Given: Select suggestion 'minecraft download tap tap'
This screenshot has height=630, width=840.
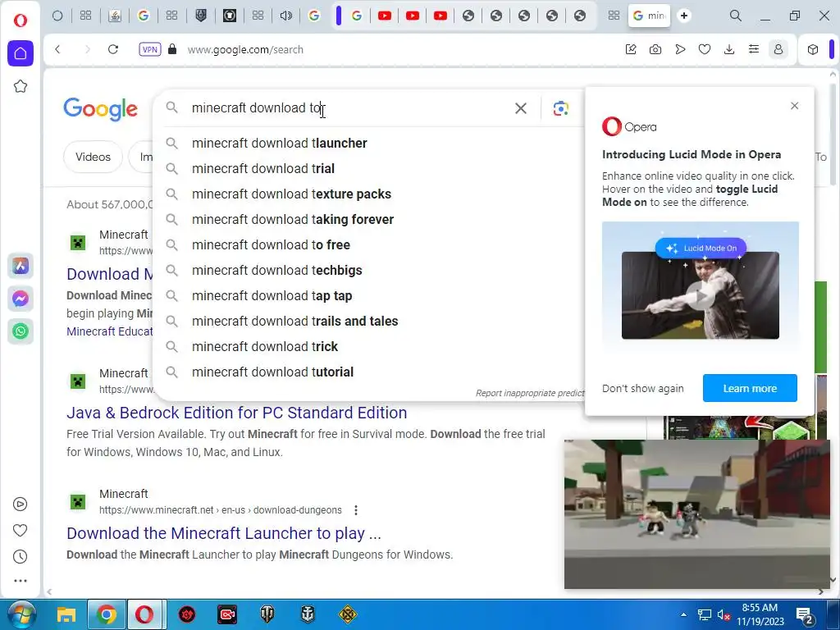Looking at the screenshot, I should [370, 295].
